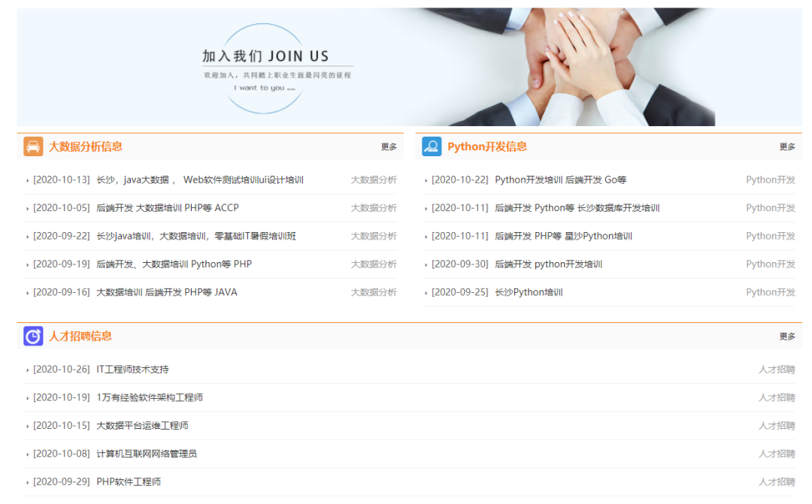Open article 长沙，java大数据， Web软件测试培训ui设计培训
The image size is (812, 504).
click(x=200, y=180)
